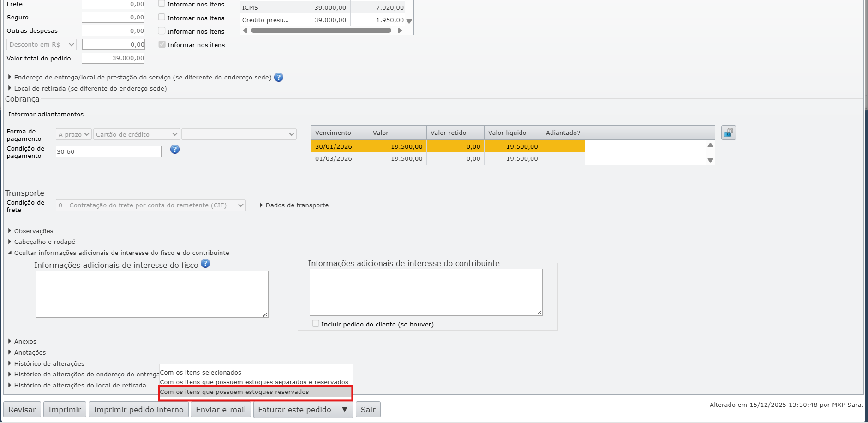Click the discount value field
The height and width of the screenshot is (423, 868).
[113, 45]
